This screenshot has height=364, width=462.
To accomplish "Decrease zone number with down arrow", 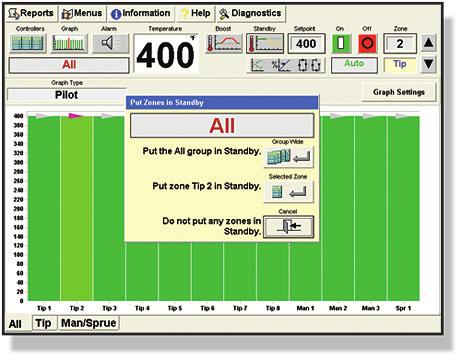I will 428,64.
